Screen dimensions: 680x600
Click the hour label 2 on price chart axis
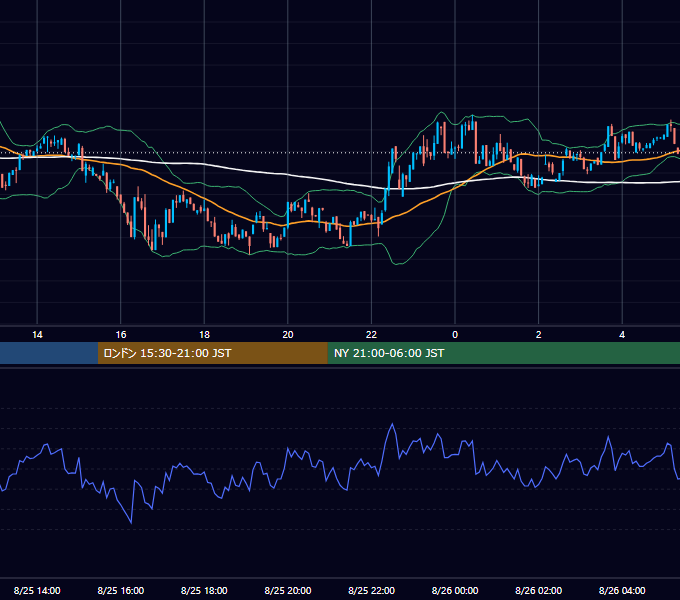pyautogui.click(x=539, y=335)
